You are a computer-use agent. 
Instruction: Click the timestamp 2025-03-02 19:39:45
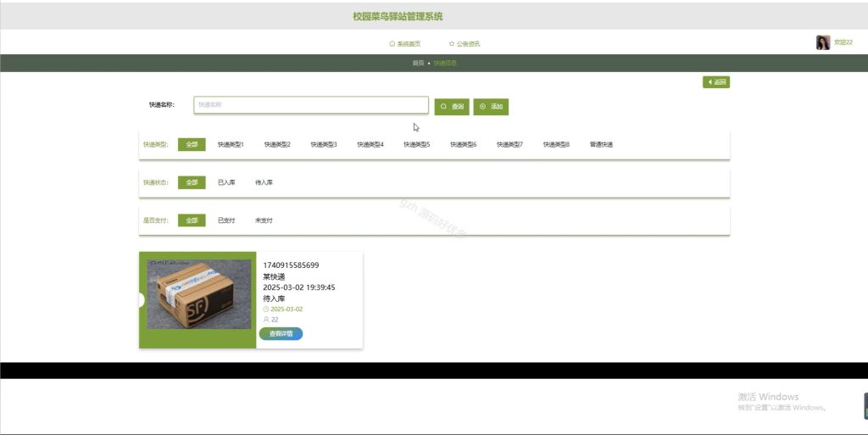coord(299,287)
